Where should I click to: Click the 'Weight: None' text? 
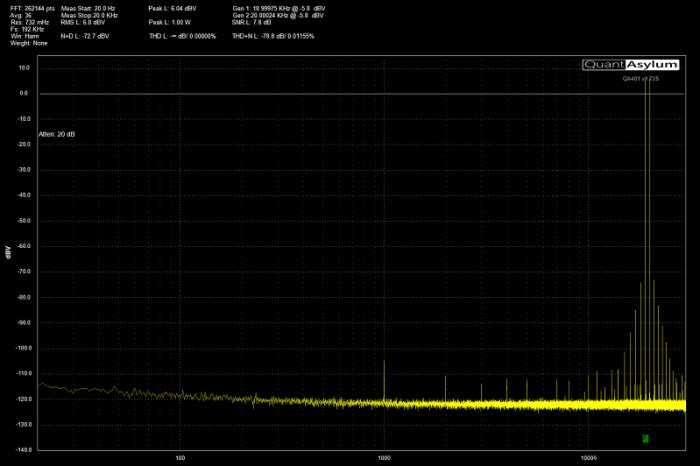[x=29, y=43]
